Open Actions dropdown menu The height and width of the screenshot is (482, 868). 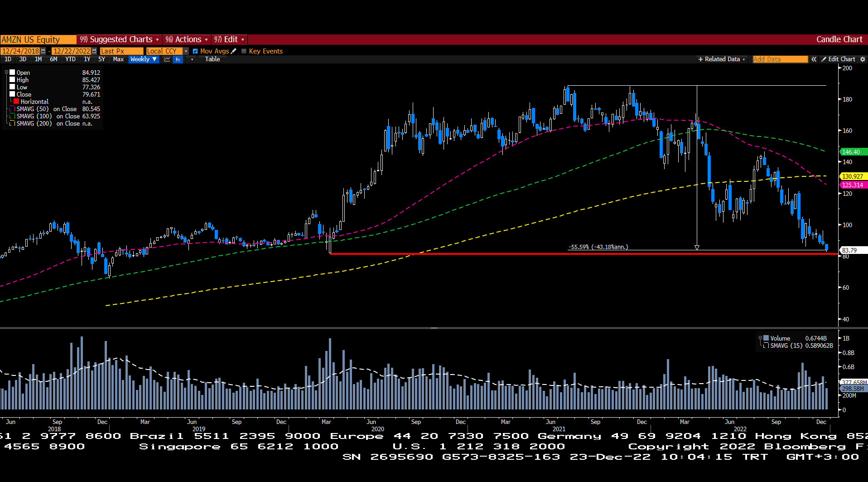click(186, 39)
